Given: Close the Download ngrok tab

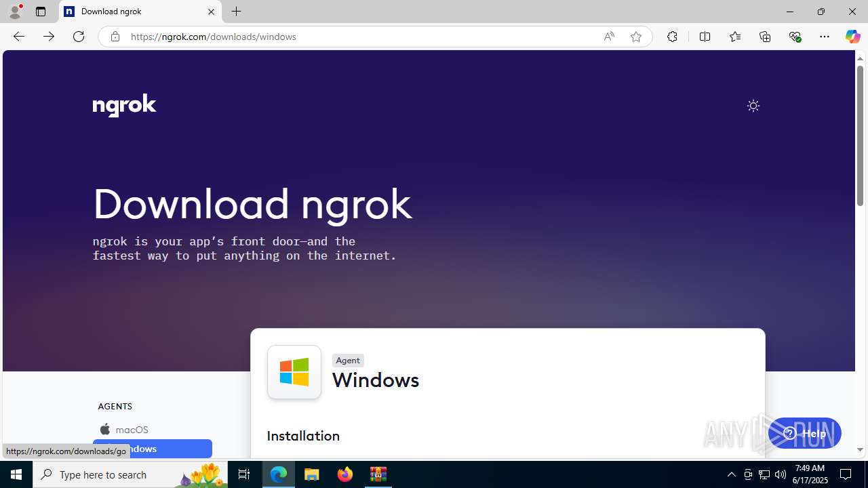Looking at the screenshot, I should pos(211,12).
